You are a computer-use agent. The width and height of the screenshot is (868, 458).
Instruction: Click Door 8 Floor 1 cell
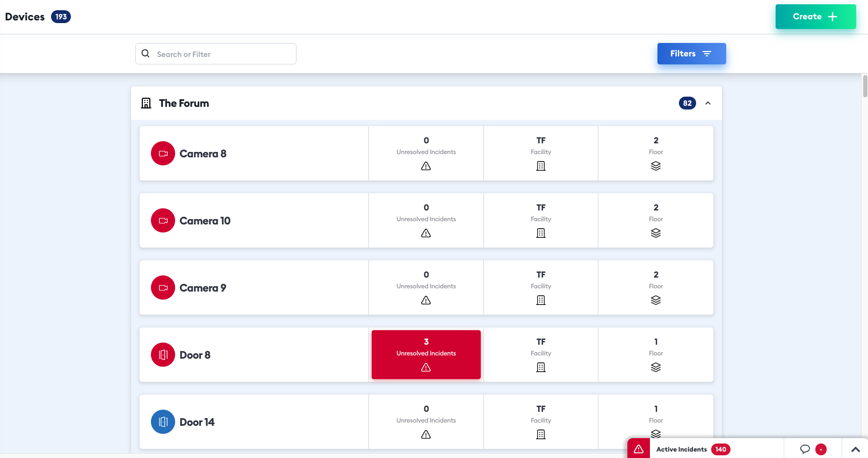[x=656, y=355]
